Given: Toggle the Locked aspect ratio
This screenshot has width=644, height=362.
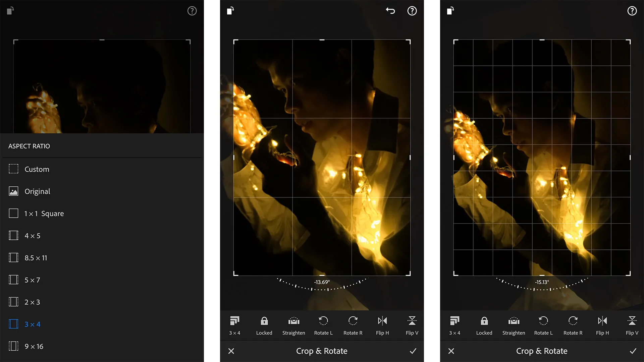Looking at the screenshot, I should [264, 325].
